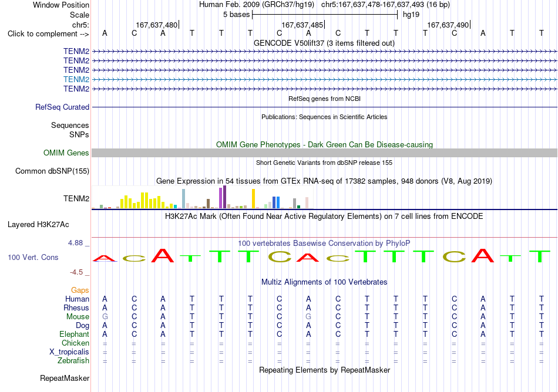Click the chr5:167,637,478-167,637,493 position text
This screenshot has height=392, width=558.
tap(385, 5)
